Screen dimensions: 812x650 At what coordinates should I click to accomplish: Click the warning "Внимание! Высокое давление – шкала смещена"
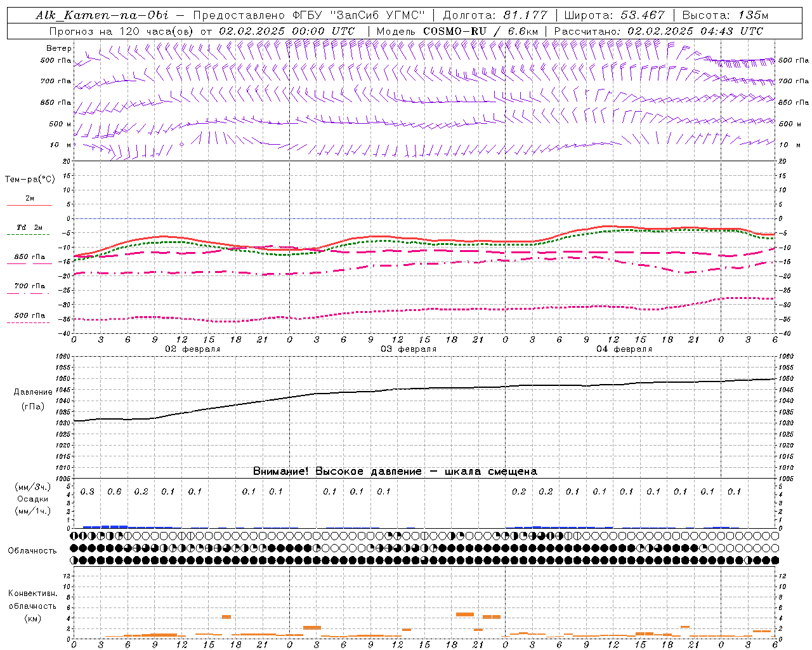tap(395, 472)
